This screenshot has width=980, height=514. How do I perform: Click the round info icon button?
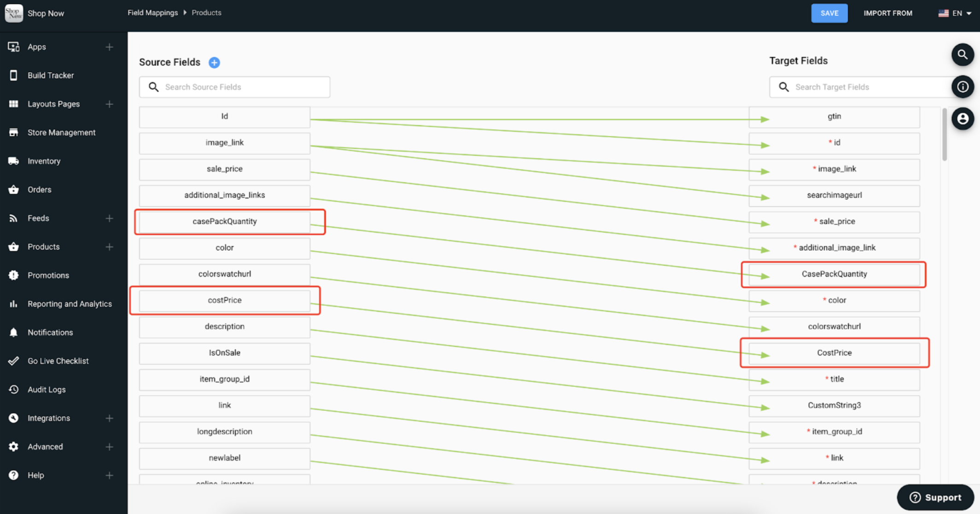click(x=962, y=87)
